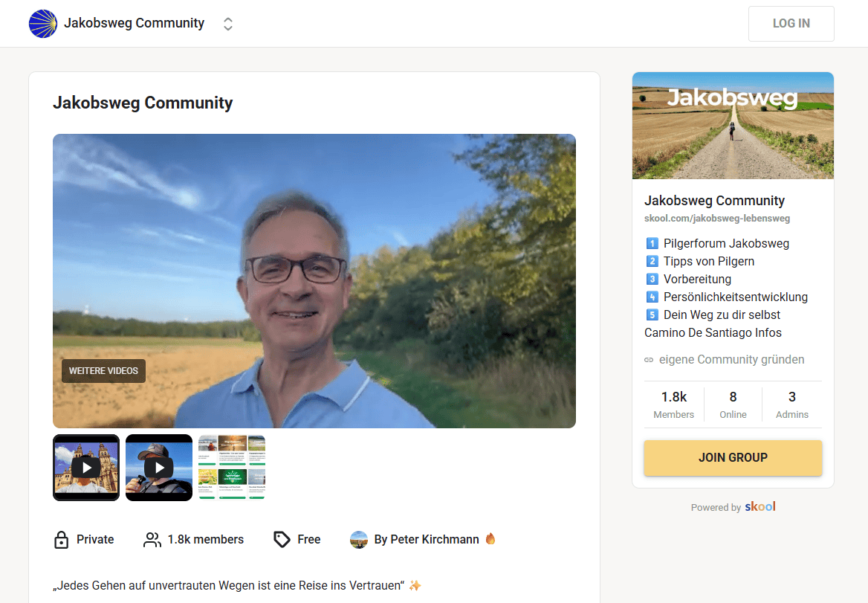Play the main introduction video
This screenshot has height=603, width=868.
click(314, 280)
